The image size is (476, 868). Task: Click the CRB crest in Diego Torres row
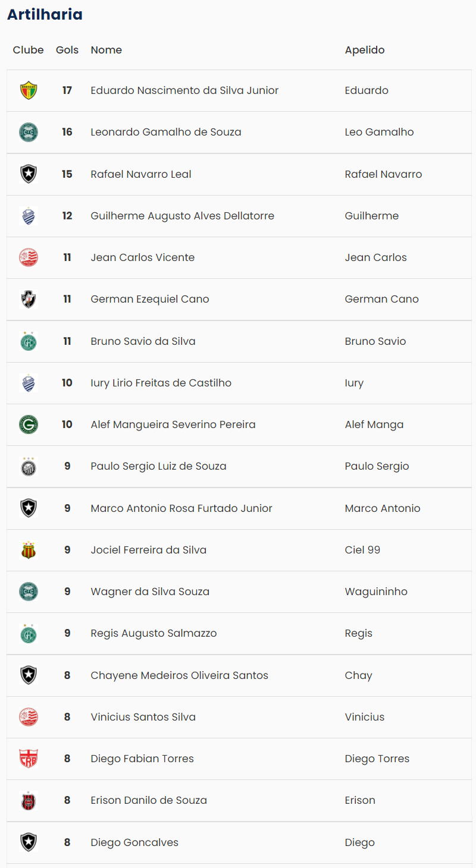click(x=29, y=759)
